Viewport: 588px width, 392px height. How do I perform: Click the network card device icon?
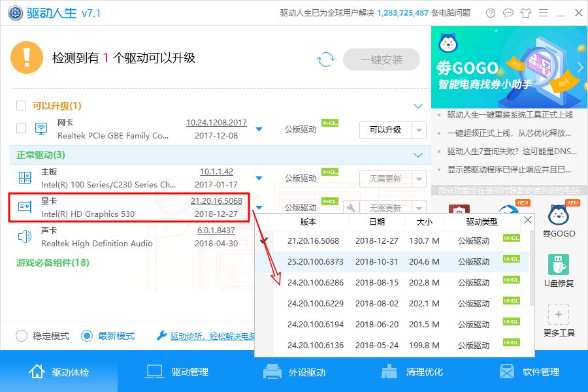pos(41,129)
